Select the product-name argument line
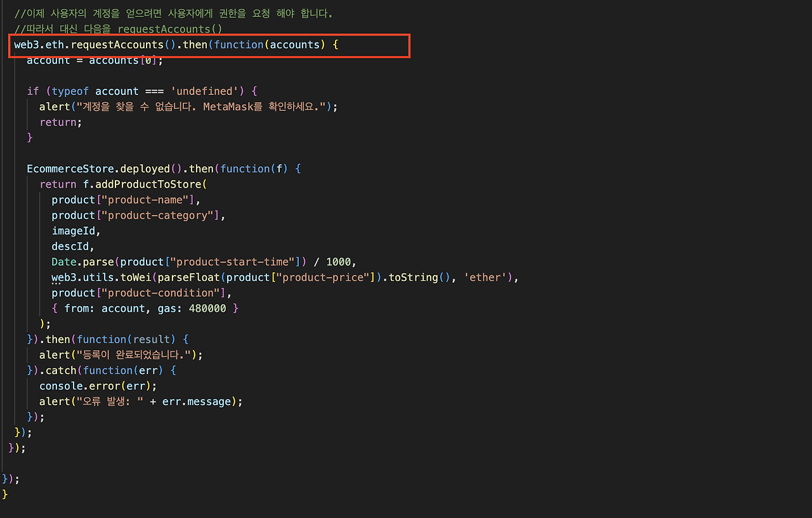 click(124, 199)
